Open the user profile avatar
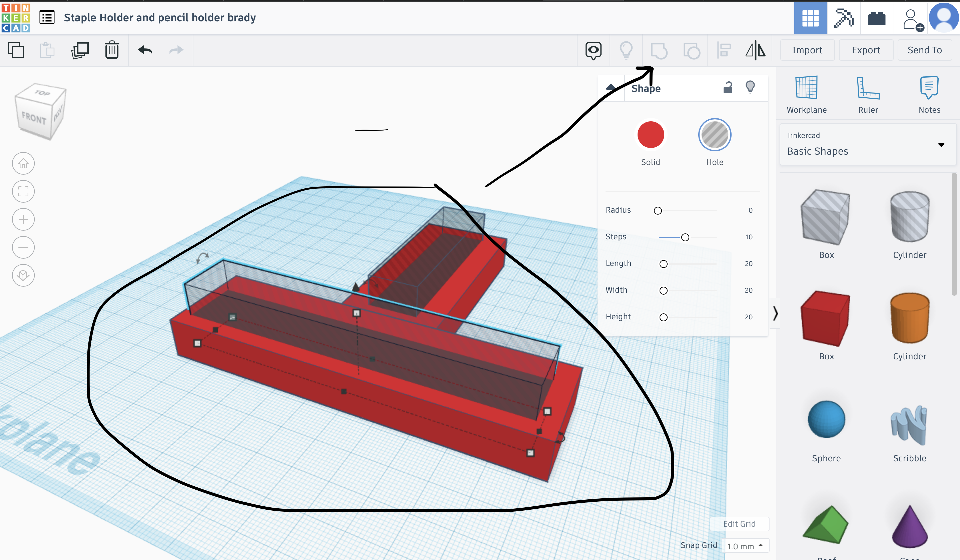This screenshot has width=960, height=560. pyautogui.click(x=944, y=18)
